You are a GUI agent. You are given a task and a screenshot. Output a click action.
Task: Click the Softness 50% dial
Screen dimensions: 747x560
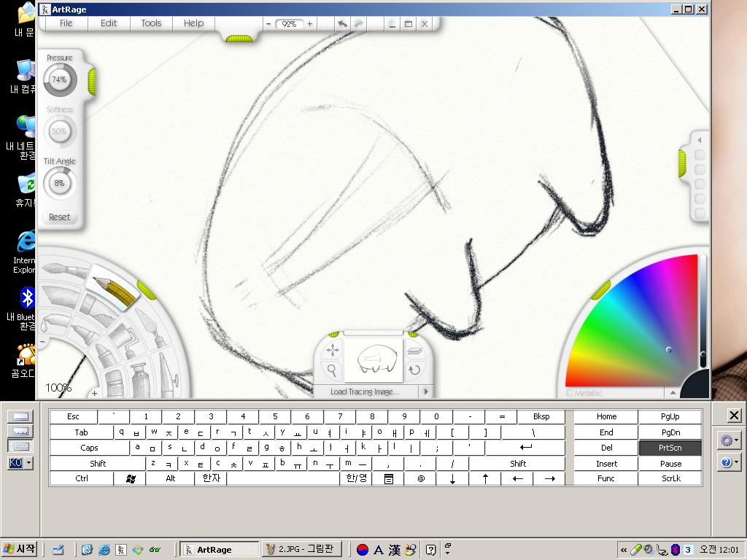coord(60,131)
